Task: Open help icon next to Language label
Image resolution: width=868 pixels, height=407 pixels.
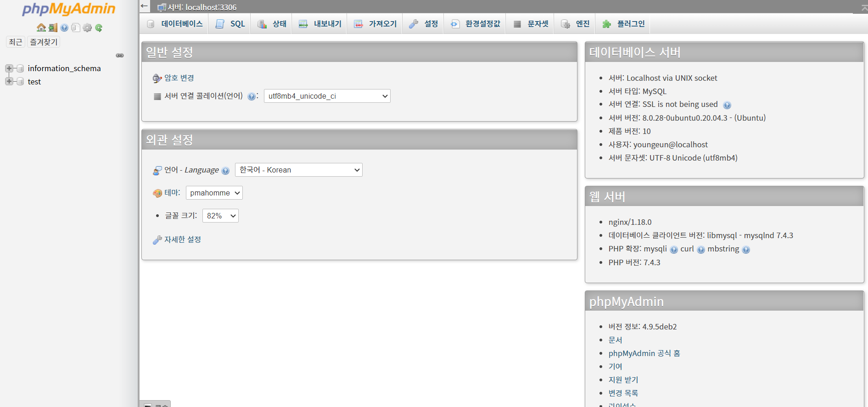Action: coord(225,171)
